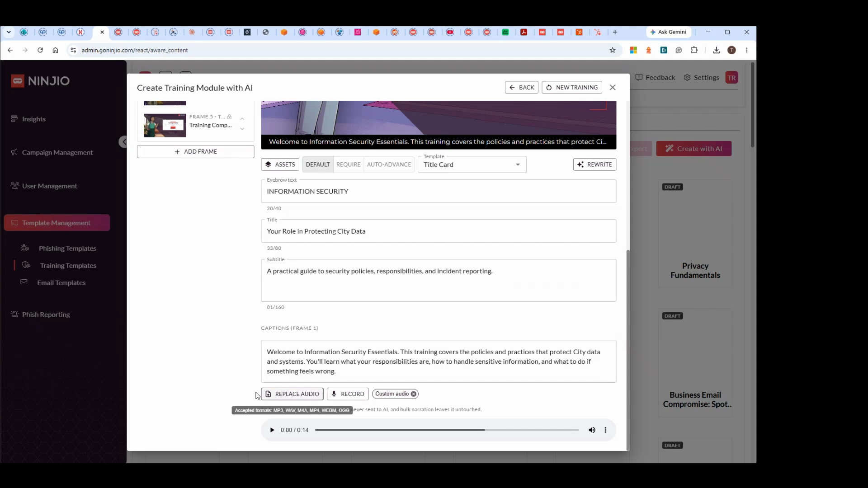Screen dimensions: 868x488
Task: Click ADD FRAME button
Action: (196, 152)
